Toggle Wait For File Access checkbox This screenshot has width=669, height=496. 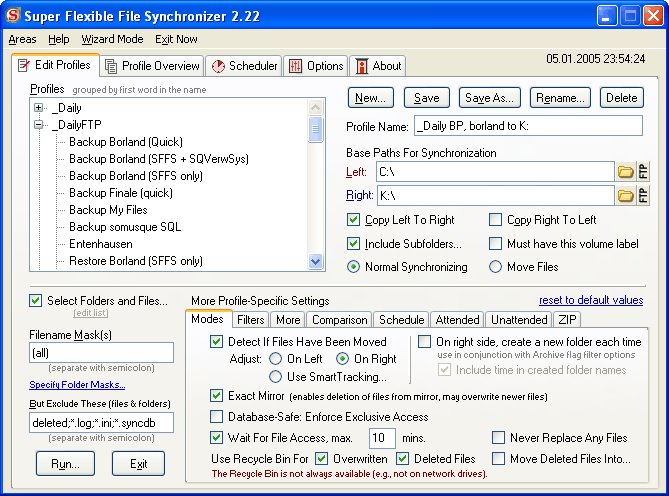pos(216,438)
